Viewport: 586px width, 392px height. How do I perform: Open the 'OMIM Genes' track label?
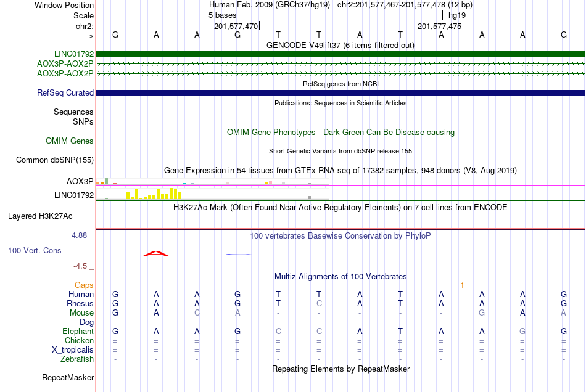[70, 141]
